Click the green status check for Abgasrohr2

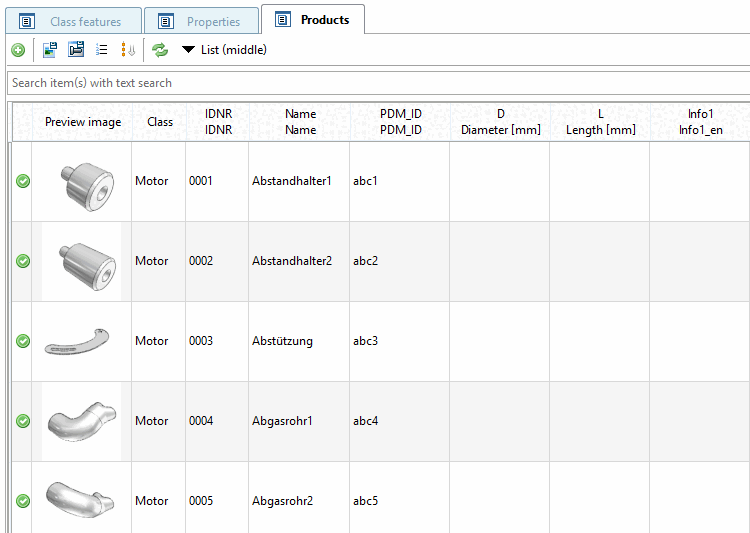[23, 501]
